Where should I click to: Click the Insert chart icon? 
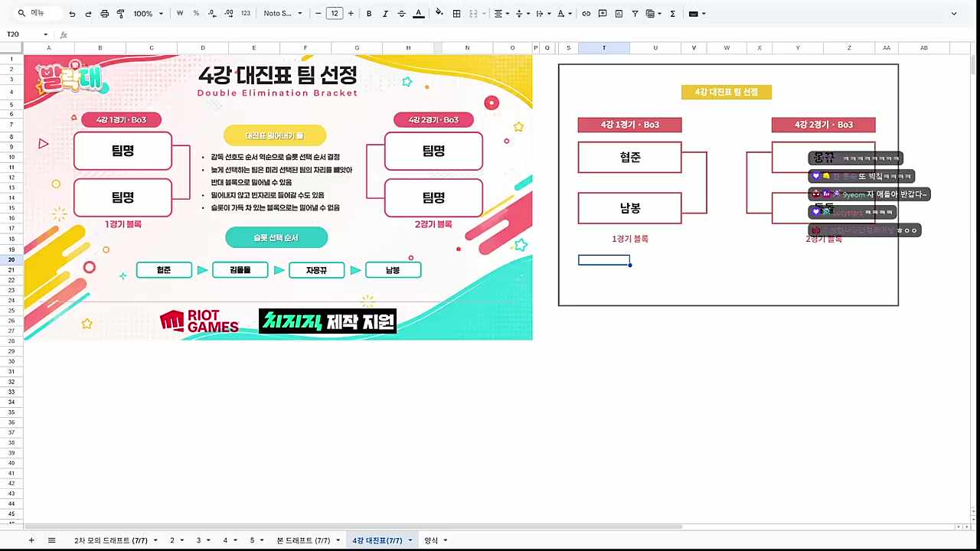pyautogui.click(x=619, y=14)
